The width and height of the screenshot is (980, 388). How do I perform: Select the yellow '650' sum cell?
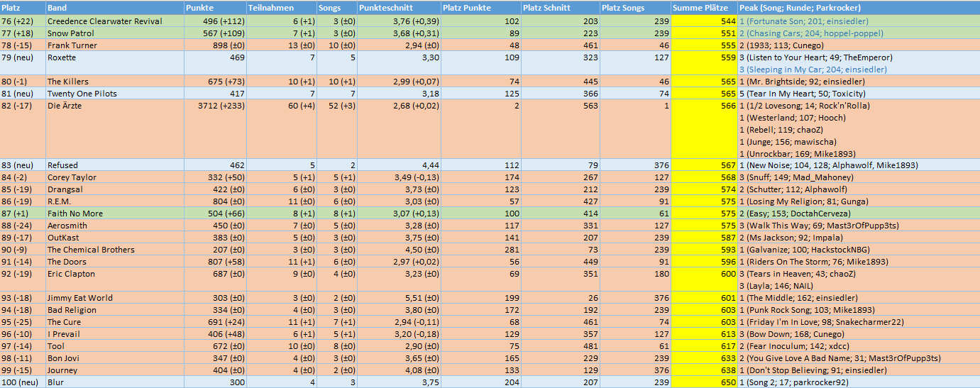(703, 382)
